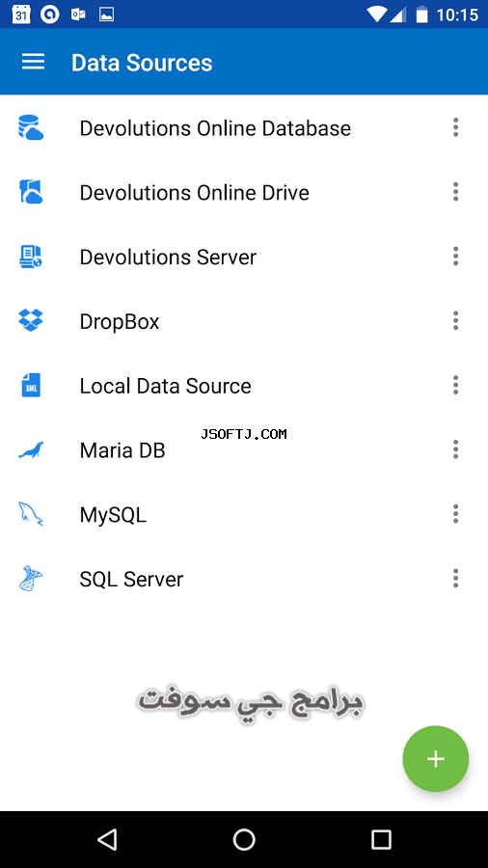
Task: Tap the Devolutions Online Database cloud icon
Action: pyautogui.click(x=31, y=127)
